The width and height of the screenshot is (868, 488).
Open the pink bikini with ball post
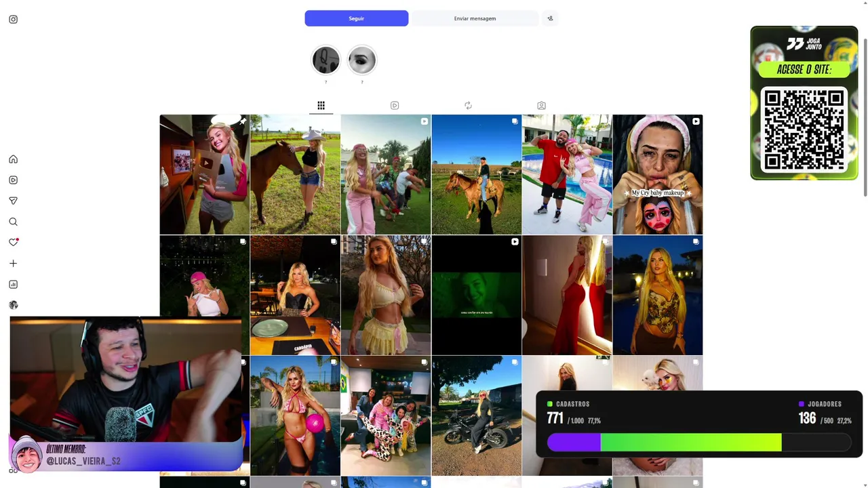tap(295, 415)
